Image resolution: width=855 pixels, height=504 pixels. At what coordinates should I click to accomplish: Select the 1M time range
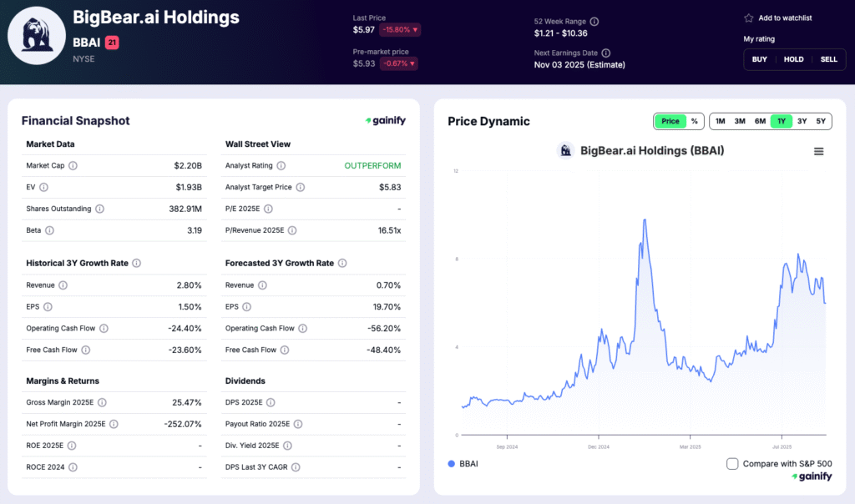point(721,121)
